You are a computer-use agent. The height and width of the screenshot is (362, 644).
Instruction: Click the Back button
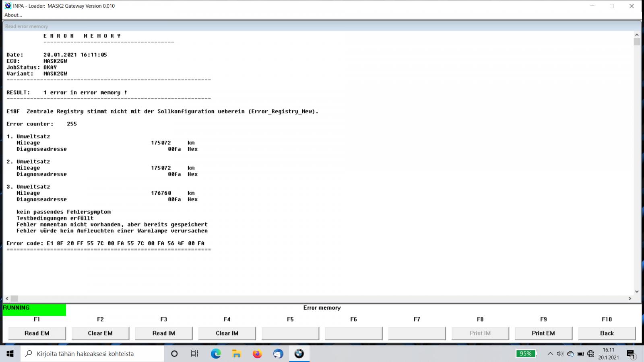pyautogui.click(x=607, y=333)
